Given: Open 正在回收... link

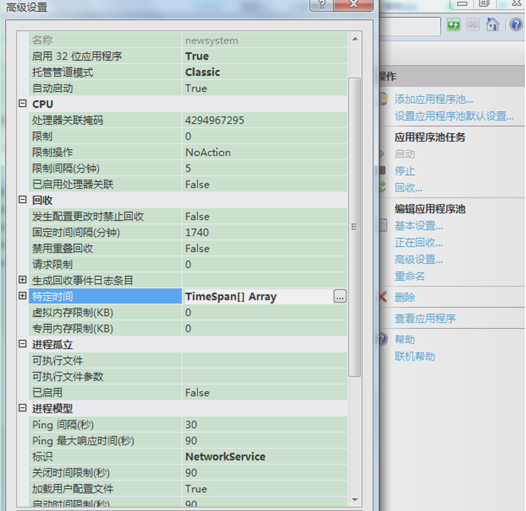Looking at the screenshot, I should [419, 243].
